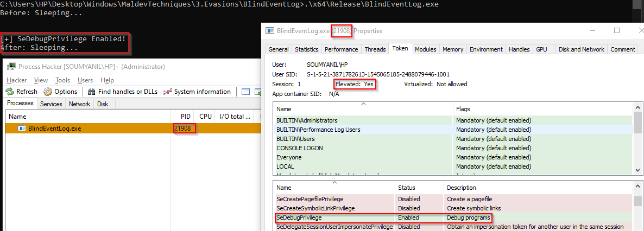Sort privileges by Status column header
644x231 pixels.
(x=407, y=188)
